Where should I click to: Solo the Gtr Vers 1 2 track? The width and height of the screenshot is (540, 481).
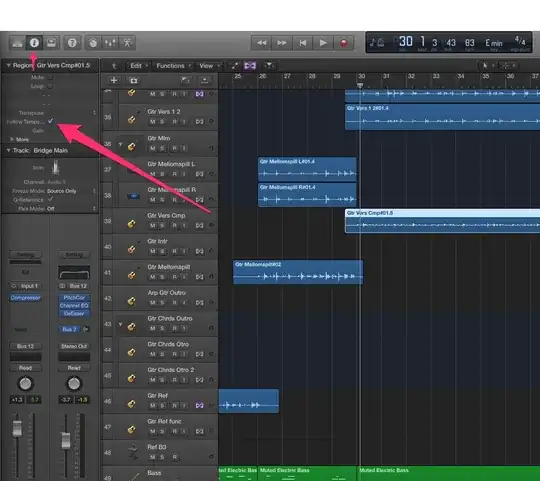162,122
